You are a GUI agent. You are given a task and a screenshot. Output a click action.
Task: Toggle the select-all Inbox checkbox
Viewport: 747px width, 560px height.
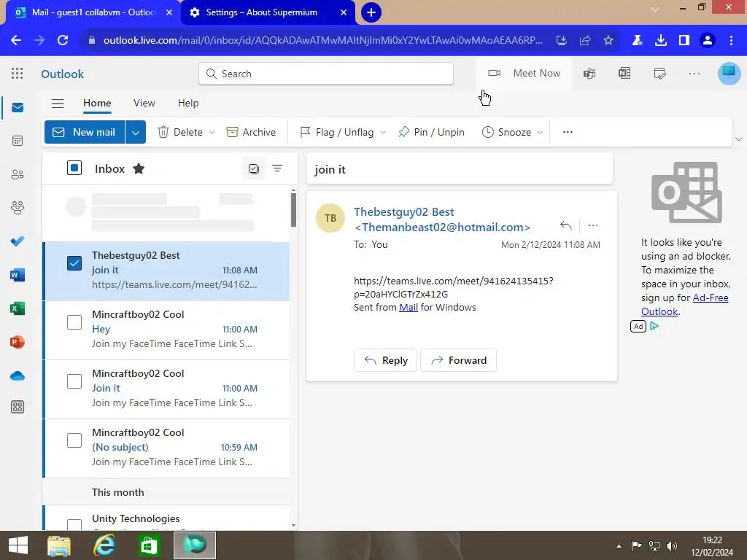[x=74, y=168]
